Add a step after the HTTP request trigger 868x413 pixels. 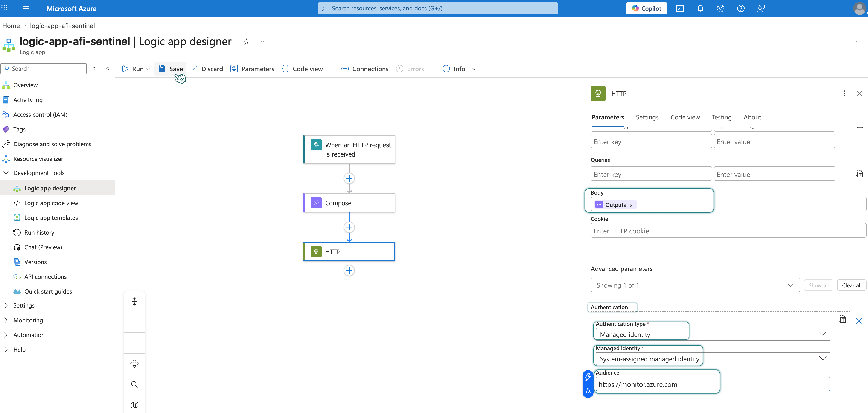(349, 178)
